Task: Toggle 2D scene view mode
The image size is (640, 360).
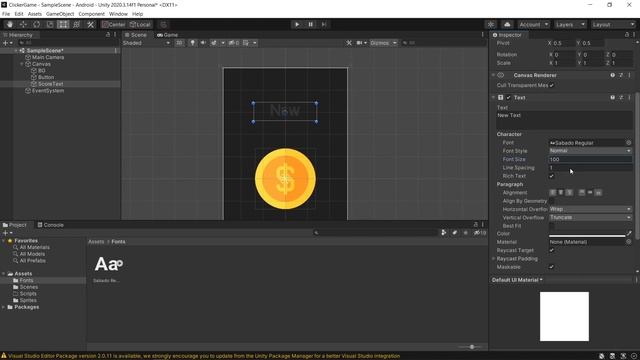Action: (x=179, y=43)
